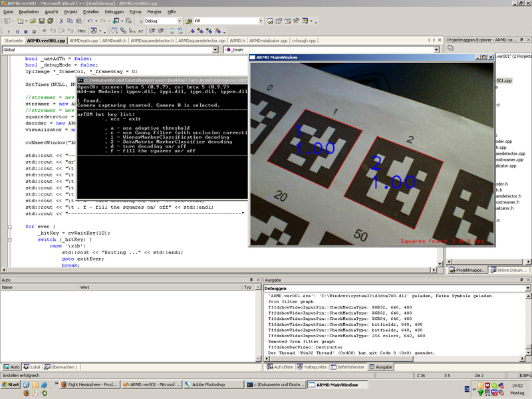Image resolution: width=532 pixels, height=399 pixels.
Task: Open the Bearbeiten menu
Action: pyautogui.click(x=29, y=12)
